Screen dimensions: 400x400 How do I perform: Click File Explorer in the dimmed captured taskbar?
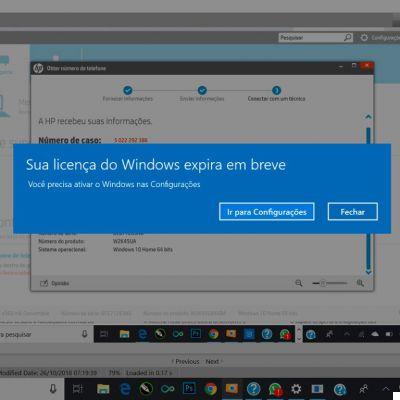(124, 334)
